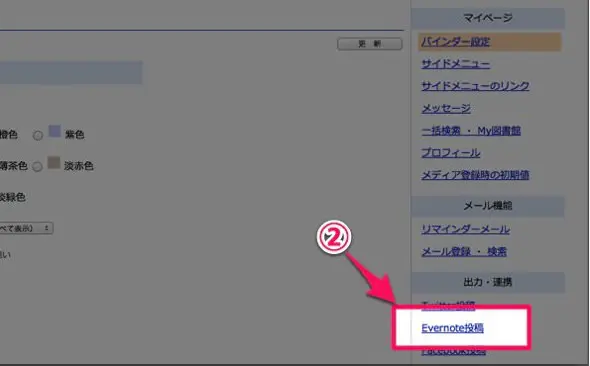This screenshot has width=590, height=366.
Task: Open the プロフィール link
Action: point(451,153)
